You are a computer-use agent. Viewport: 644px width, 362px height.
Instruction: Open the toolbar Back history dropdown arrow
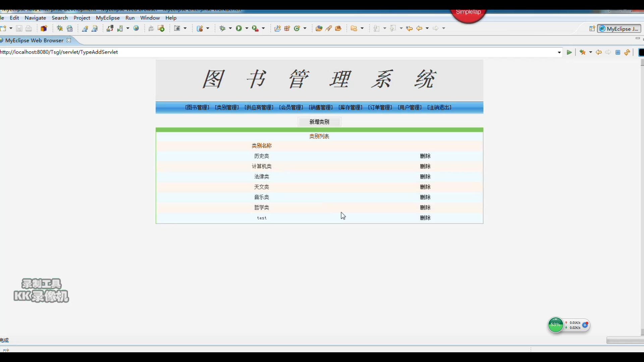point(427,28)
